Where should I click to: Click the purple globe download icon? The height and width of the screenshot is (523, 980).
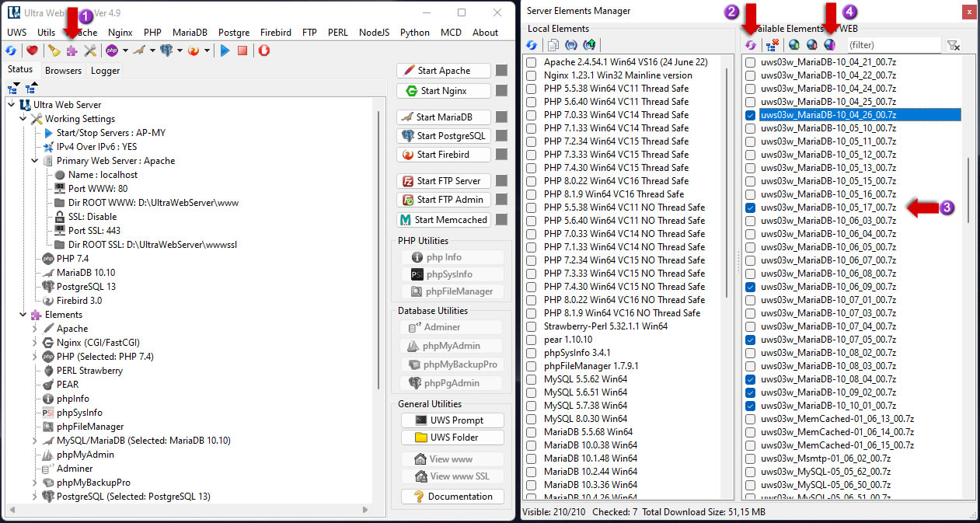830,45
